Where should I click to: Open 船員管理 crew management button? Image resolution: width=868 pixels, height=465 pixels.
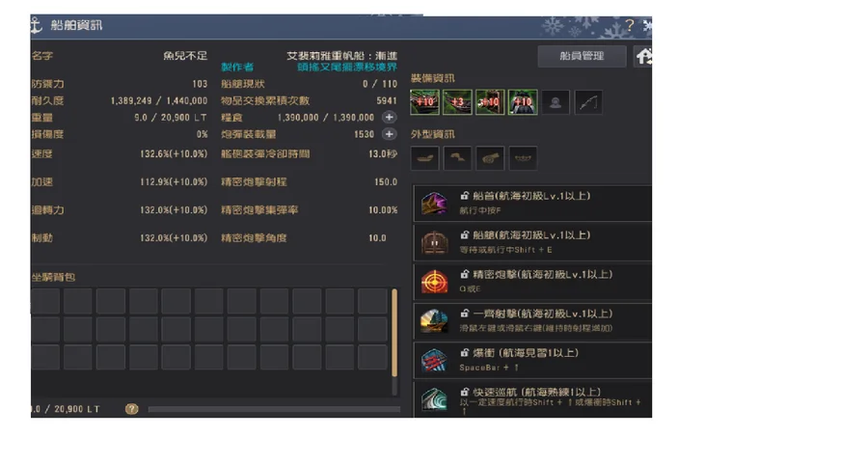[x=582, y=56]
